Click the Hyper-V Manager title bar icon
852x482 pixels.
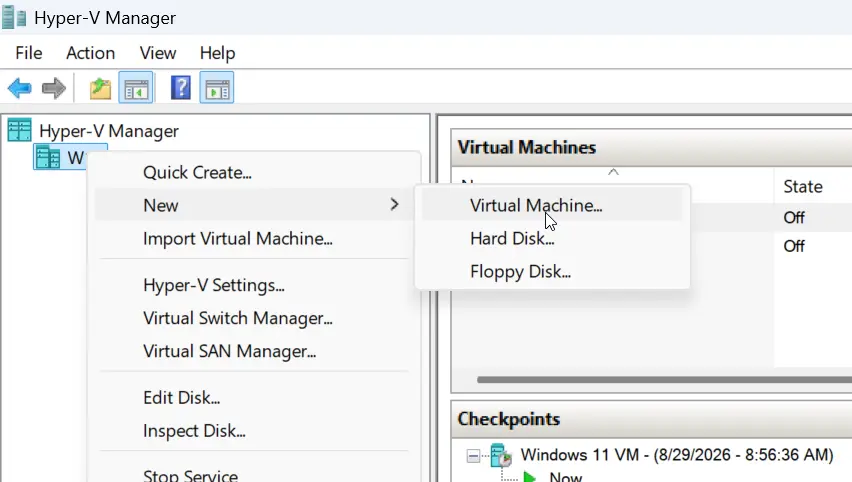14,17
